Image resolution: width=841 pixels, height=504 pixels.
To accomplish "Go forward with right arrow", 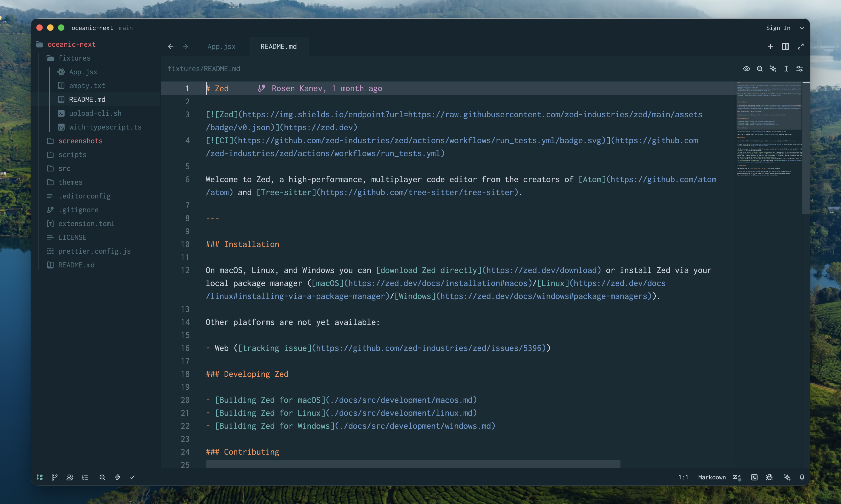I will coord(186,47).
